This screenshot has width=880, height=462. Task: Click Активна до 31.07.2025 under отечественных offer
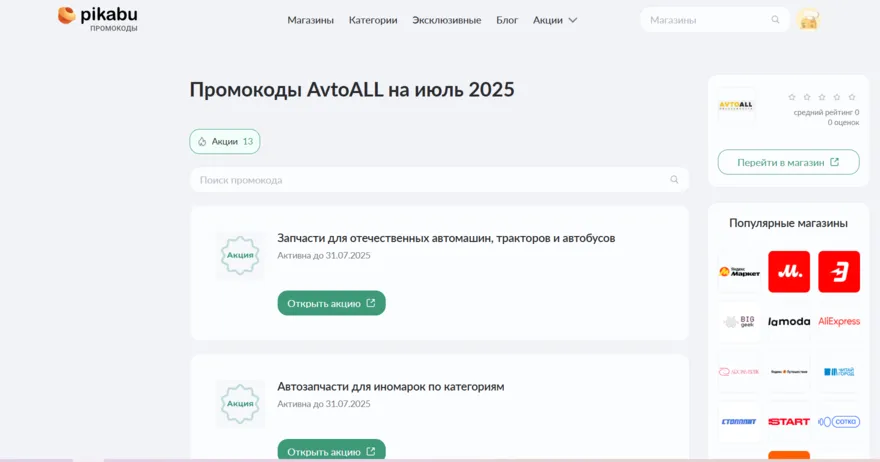point(324,255)
